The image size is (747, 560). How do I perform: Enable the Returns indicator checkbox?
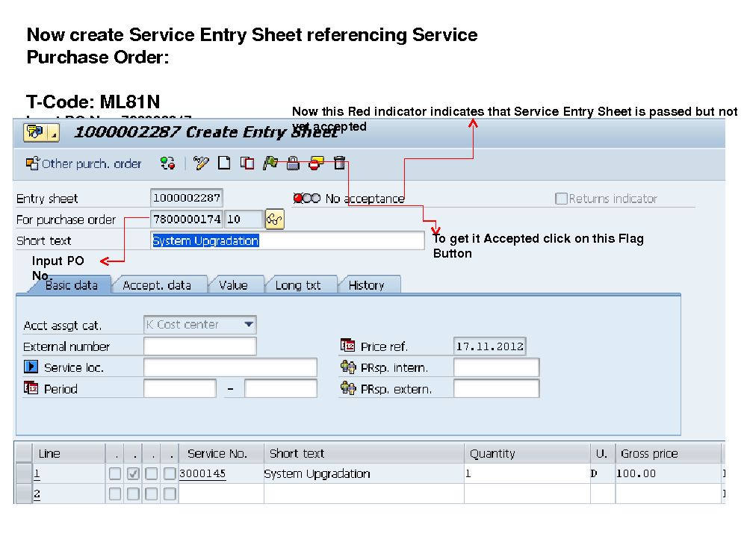pos(561,198)
